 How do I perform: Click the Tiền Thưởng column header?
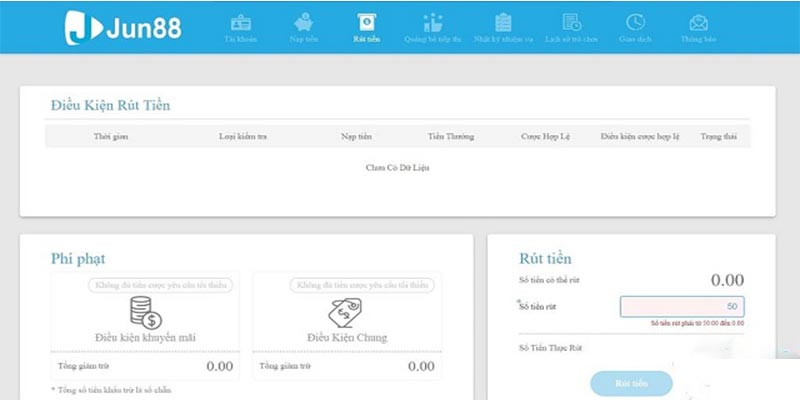(450, 136)
